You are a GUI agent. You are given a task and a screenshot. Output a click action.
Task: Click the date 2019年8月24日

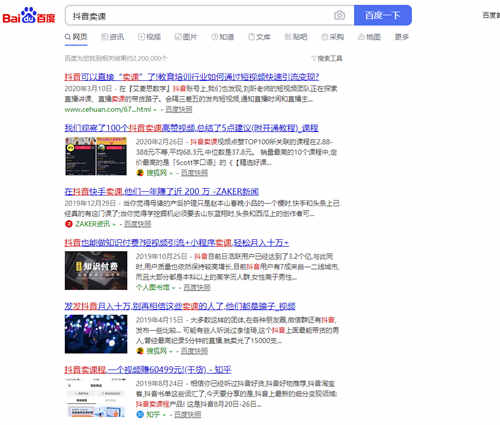[159, 383]
